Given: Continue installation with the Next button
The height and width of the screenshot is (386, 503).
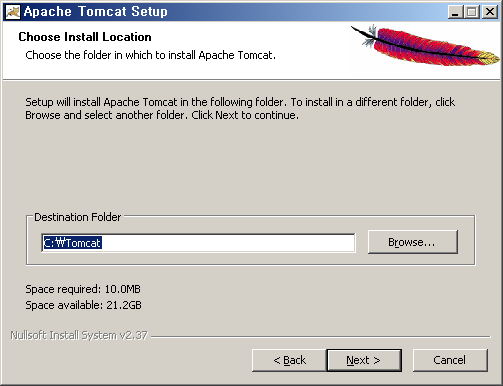Looking at the screenshot, I should [x=364, y=360].
